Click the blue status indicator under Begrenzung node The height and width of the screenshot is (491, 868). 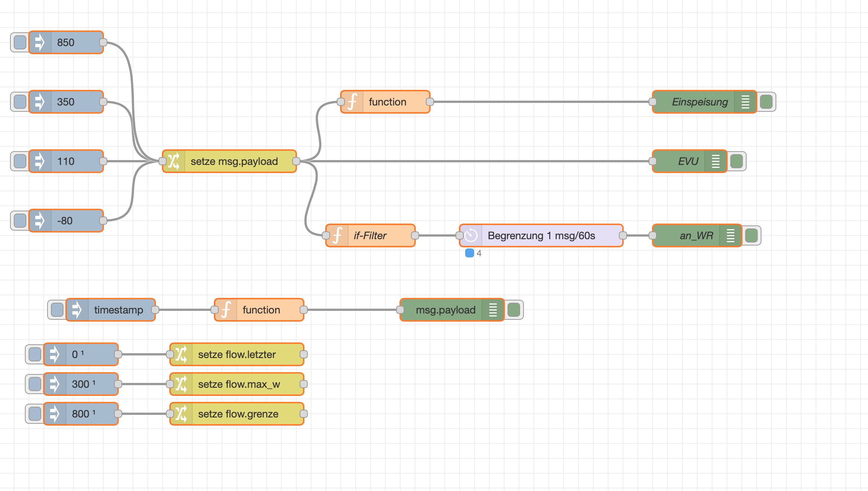pyautogui.click(x=469, y=253)
